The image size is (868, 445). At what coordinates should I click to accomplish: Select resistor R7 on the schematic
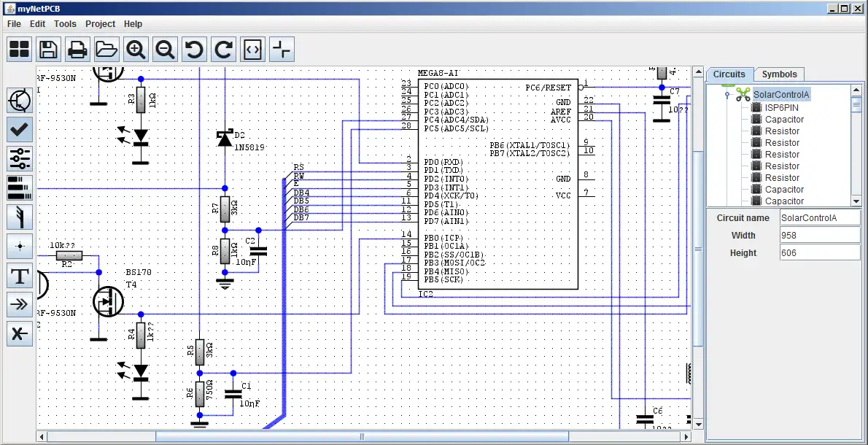pyautogui.click(x=225, y=209)
